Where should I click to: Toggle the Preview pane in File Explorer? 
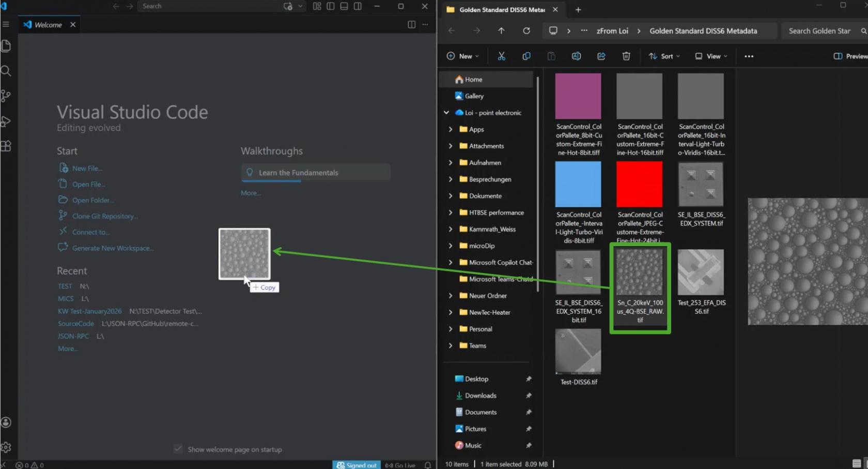(850, 56)
